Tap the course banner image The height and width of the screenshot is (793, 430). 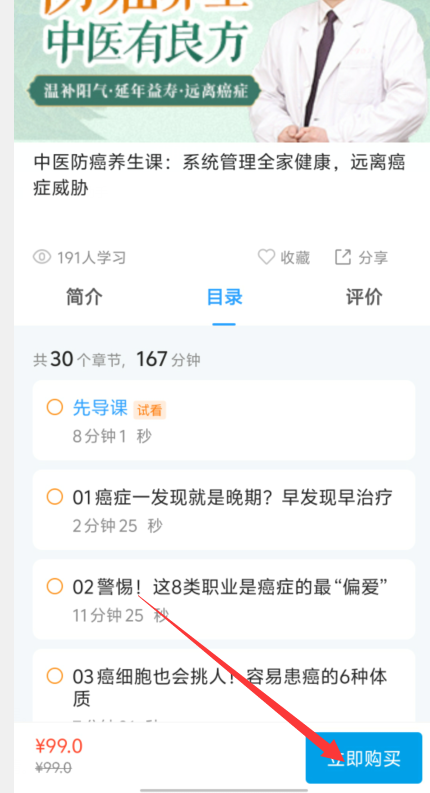[x=222, y=71]
